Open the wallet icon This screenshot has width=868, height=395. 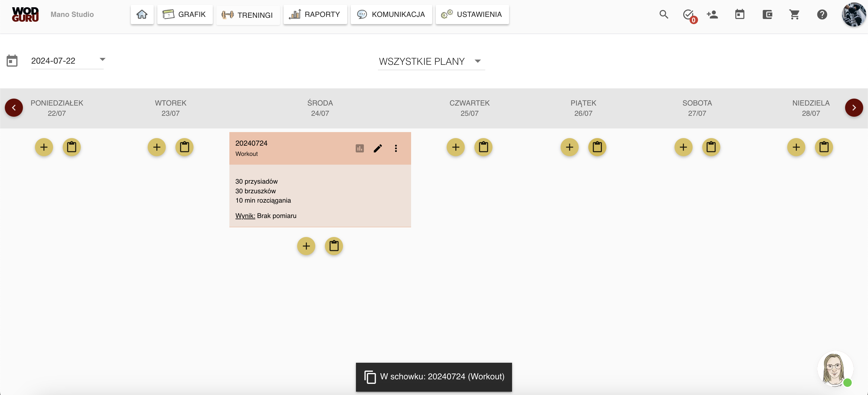pos(767,14)
